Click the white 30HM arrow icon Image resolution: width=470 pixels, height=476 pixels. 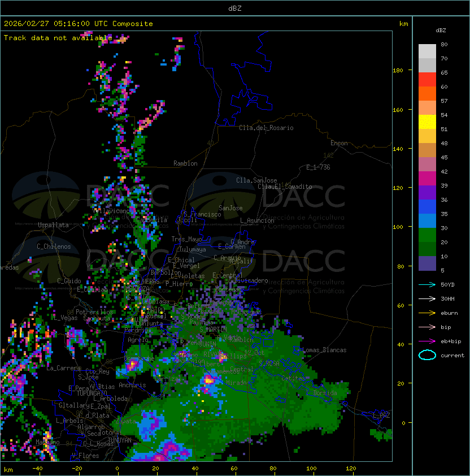(427, 299)
